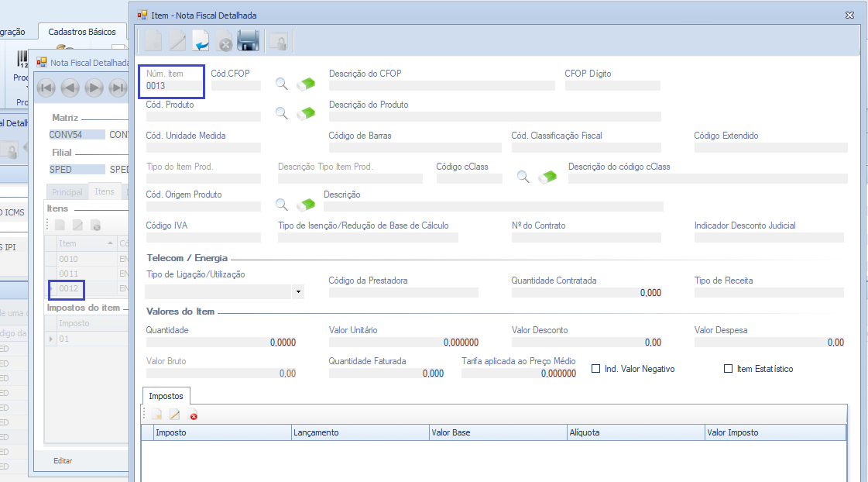Click the new record icon in Item toolbar
This screenshot has height=482, width=868.
point(153,41)
